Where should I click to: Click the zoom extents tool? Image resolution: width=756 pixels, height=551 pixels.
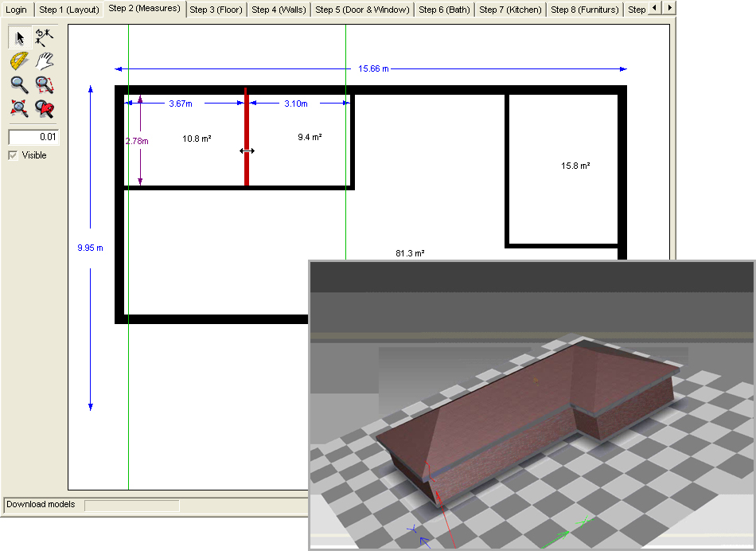coord(20,108)
